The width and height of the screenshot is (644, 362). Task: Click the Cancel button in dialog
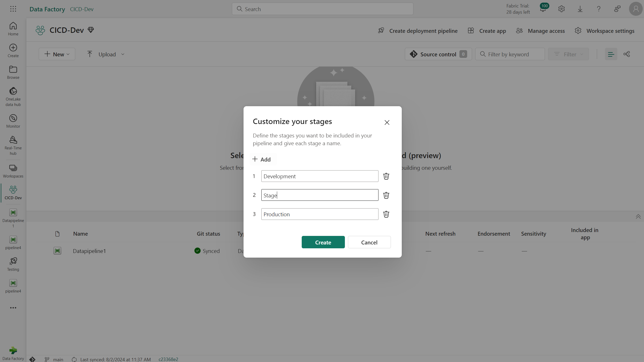point(369,242)
